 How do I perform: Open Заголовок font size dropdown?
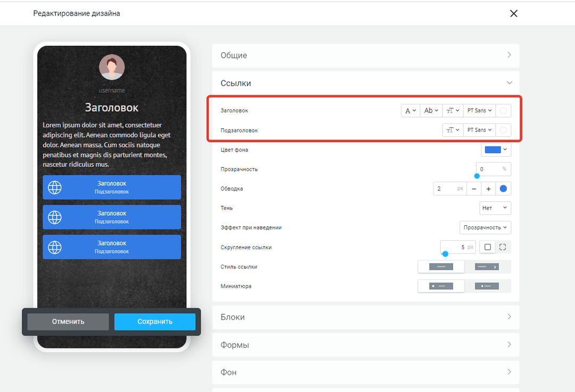(x=453, y=110)
